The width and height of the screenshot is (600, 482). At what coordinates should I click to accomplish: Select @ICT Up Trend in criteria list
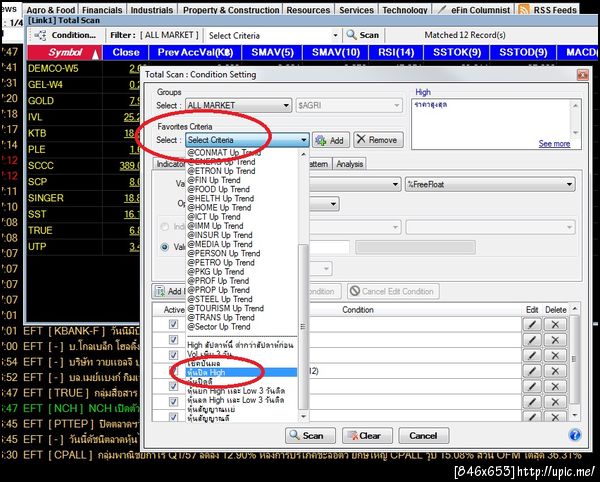[x=214, y=217]
